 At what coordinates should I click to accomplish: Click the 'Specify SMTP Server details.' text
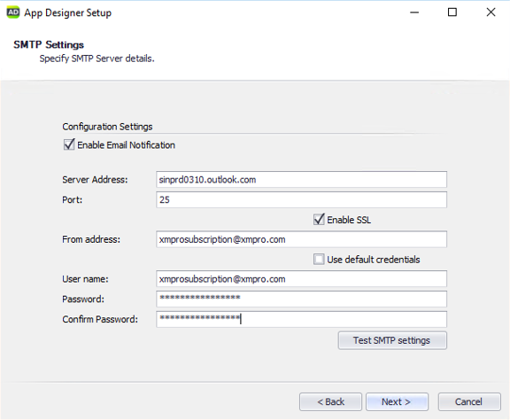pos(97,58)
